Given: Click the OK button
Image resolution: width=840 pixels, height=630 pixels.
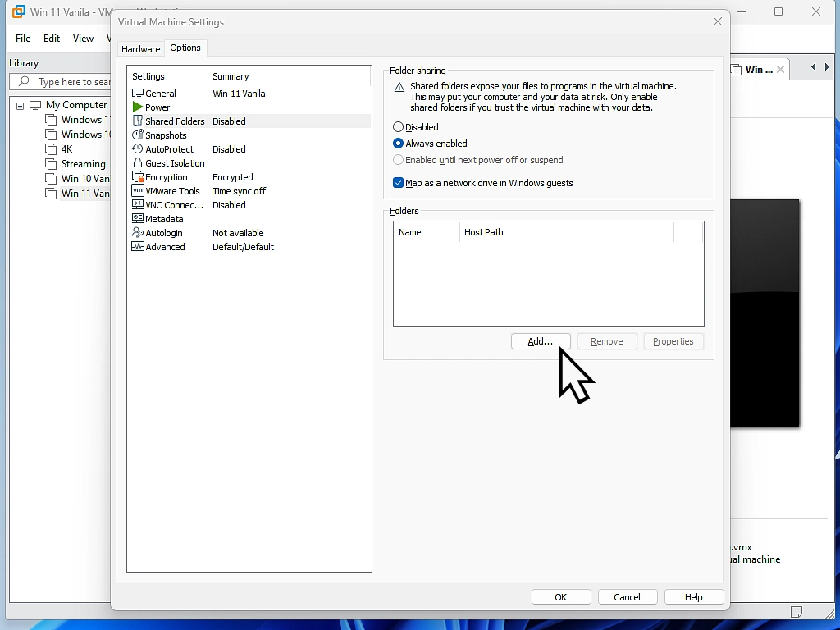Looking at the screenshot, I should pos(561,597).
